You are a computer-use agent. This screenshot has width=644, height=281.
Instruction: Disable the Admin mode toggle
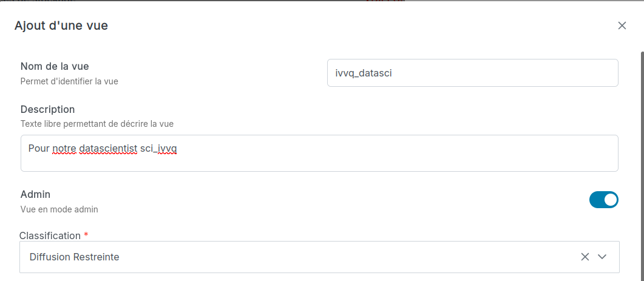click(603, 200)
